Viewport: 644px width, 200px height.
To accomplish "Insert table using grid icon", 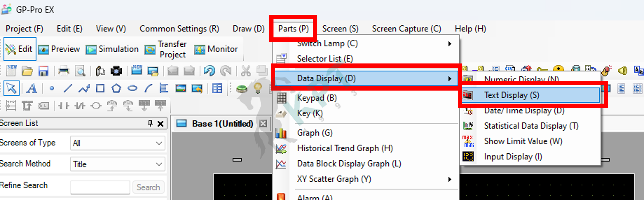I will point(217,88).
